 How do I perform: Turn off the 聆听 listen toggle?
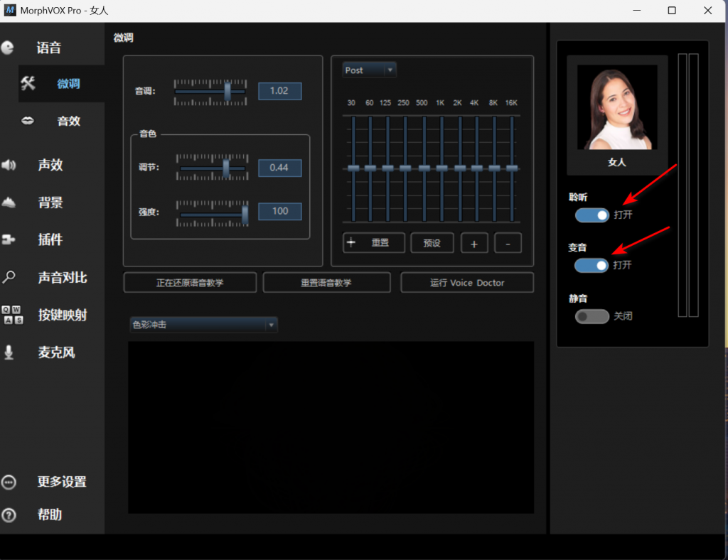(591, 215)
